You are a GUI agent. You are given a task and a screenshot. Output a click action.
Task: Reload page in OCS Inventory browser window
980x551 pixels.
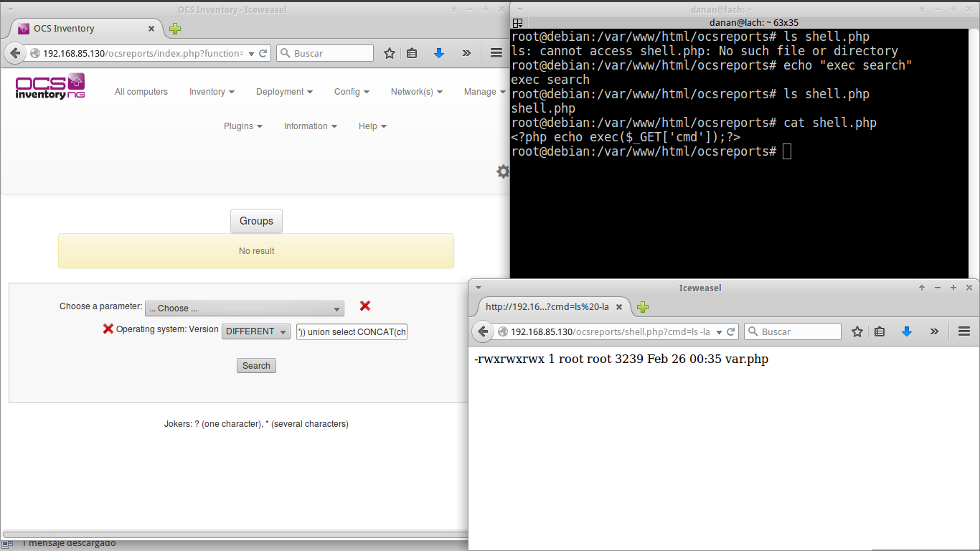pos(263,53)
